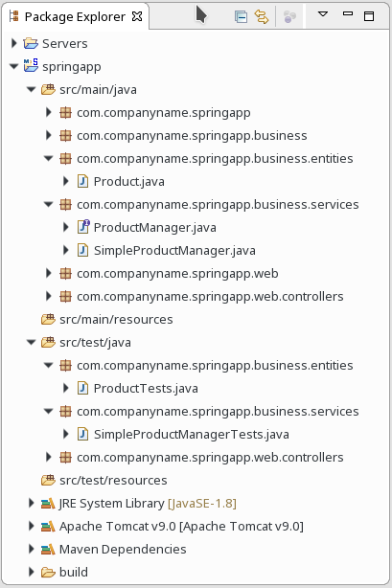Click the ProductManager.java interface file icon

83,227
